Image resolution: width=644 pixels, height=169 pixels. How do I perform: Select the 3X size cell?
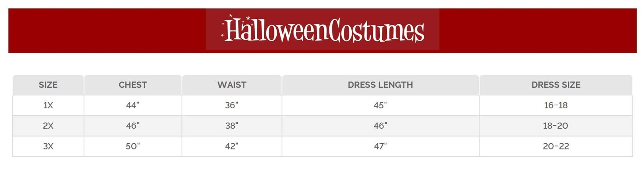[x=48, y=147]
